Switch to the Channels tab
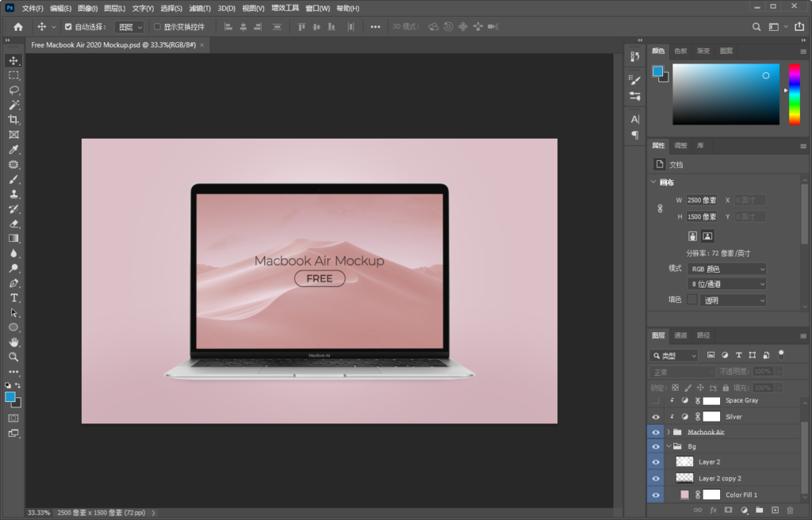Screen dimensions: 812x520 tap(680, 335)
